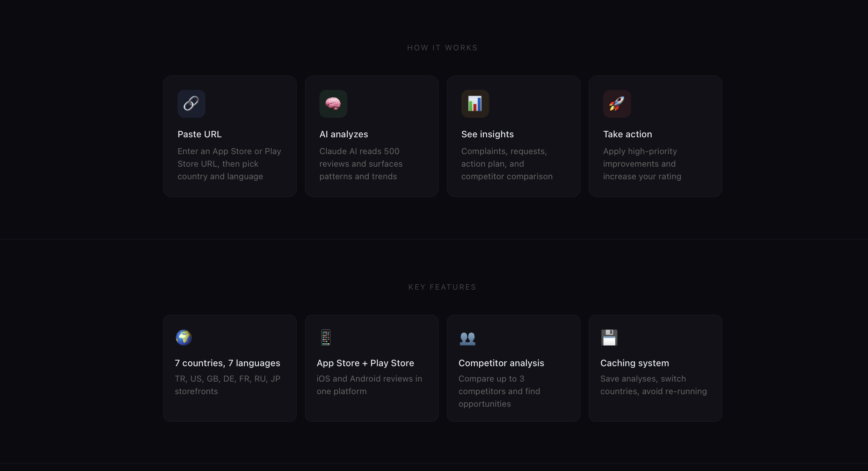The image size is (868, 471).
Task: Click the text 'Enter an App Store or Play'
Action: (x=229, y=151)
